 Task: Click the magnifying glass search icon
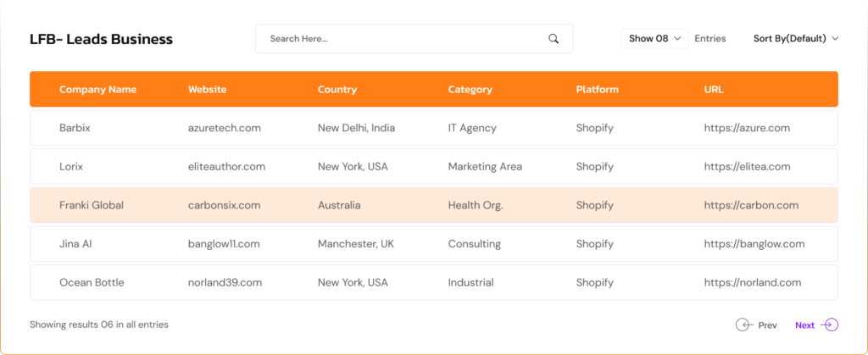coord(553,39)
